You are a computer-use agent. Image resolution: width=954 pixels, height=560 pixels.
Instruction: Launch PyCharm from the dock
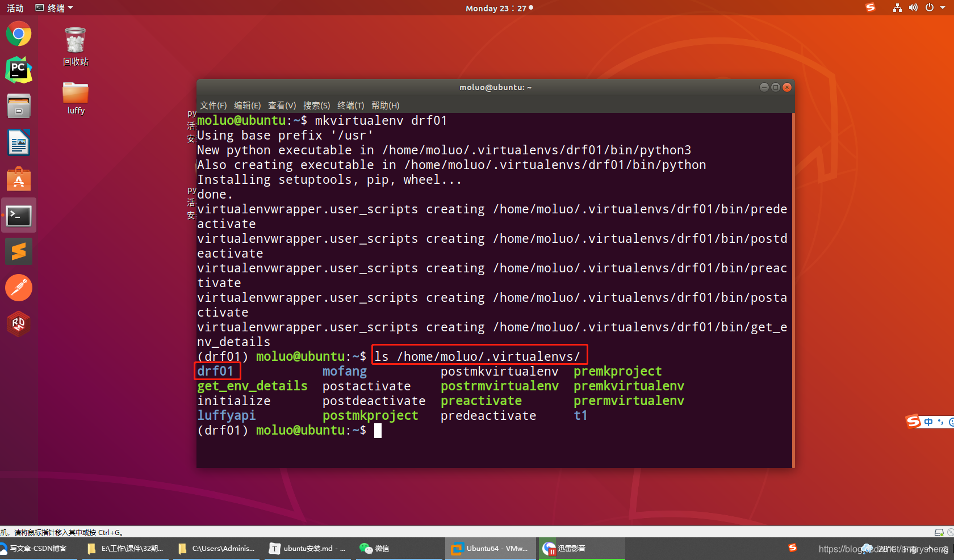pyautogui.click(x=19, y=70)
